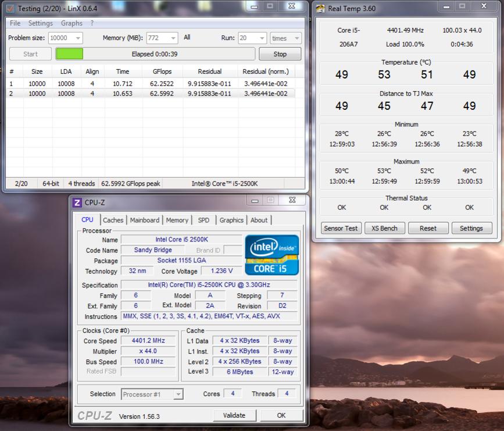Click the LDA column header
504x431 pixels.
(x=66, y=72)
